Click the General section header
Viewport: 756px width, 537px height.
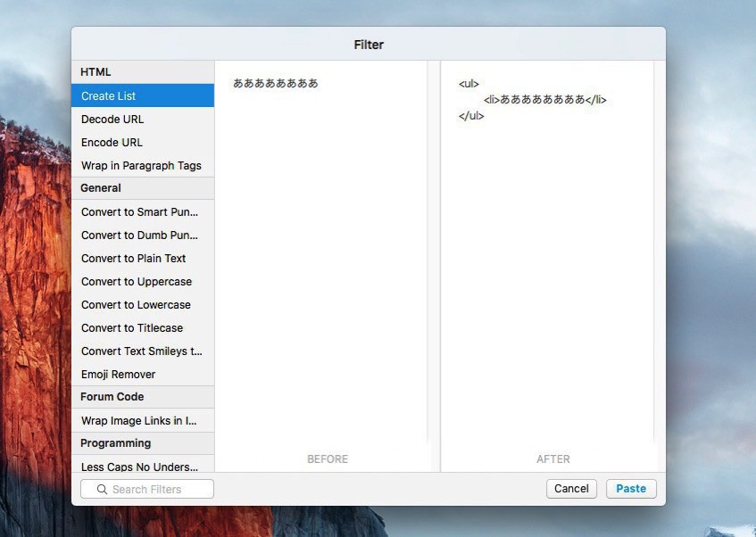pos(143,188)
